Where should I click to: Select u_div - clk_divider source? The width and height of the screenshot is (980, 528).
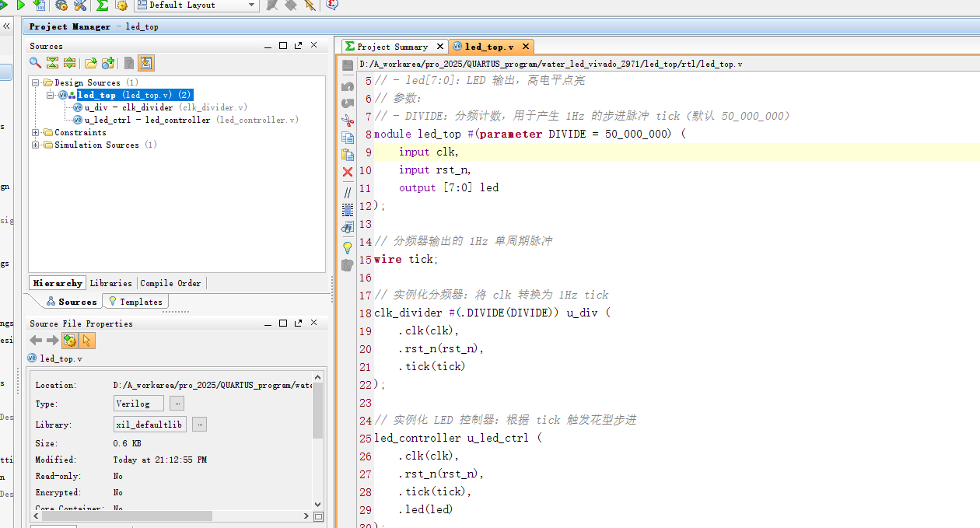tap(159, 107)
